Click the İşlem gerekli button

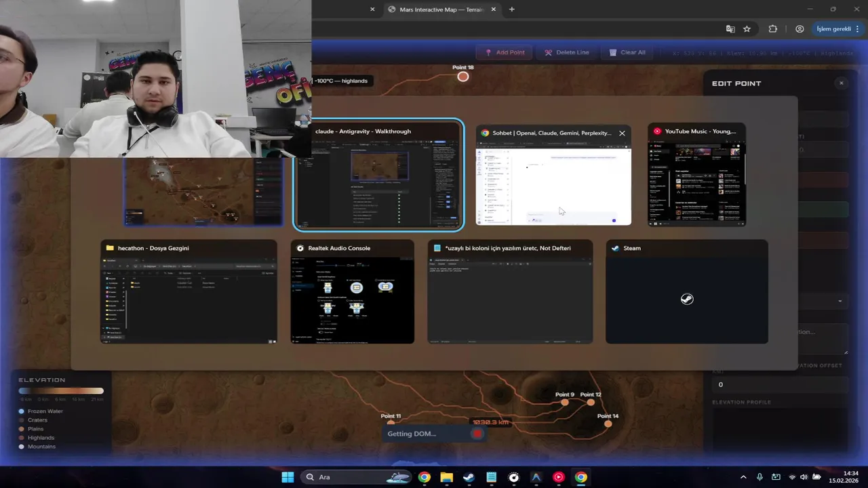838,29
